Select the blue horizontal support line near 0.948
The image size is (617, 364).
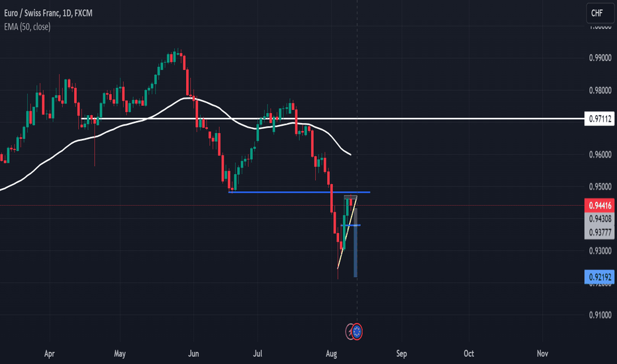coord(299,192)
